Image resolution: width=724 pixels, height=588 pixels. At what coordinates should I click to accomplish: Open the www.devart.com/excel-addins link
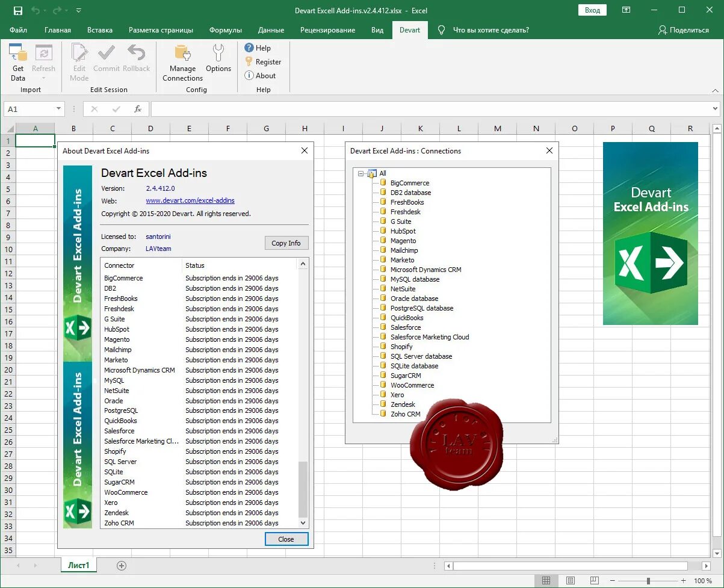tap(190, 201)
